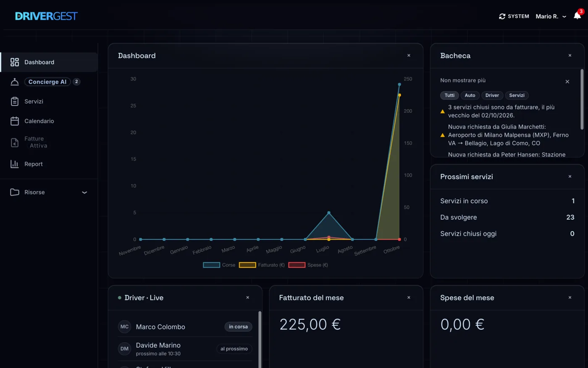This screenshot has height=368, width=588.
Task: Open the notifications bell icon
Action: pos(577,16)
